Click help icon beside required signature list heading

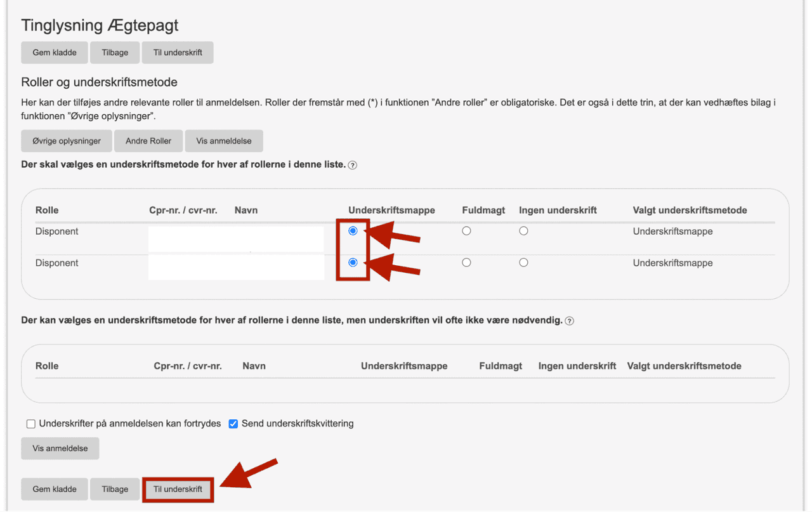click(353, 165)
